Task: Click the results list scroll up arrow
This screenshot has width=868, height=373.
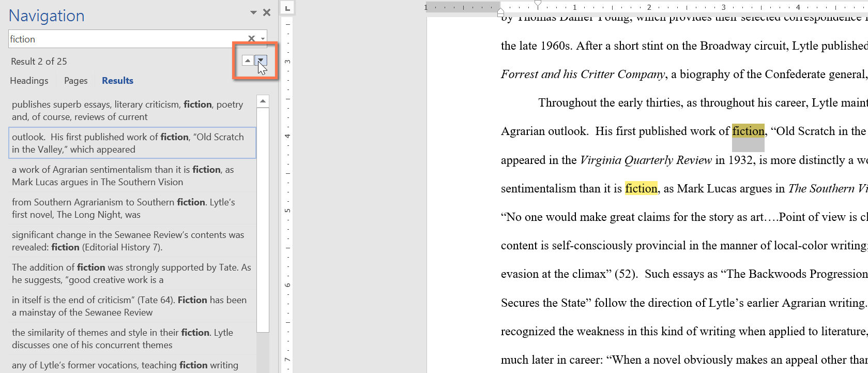Action: click(x=263, y=101)
